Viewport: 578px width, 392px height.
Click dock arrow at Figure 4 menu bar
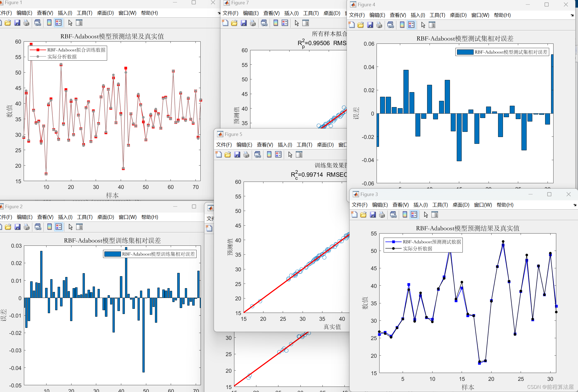572,15
